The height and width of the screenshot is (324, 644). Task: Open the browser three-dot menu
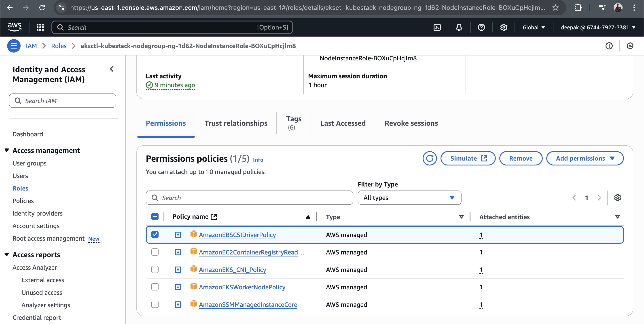pos(634,8)
